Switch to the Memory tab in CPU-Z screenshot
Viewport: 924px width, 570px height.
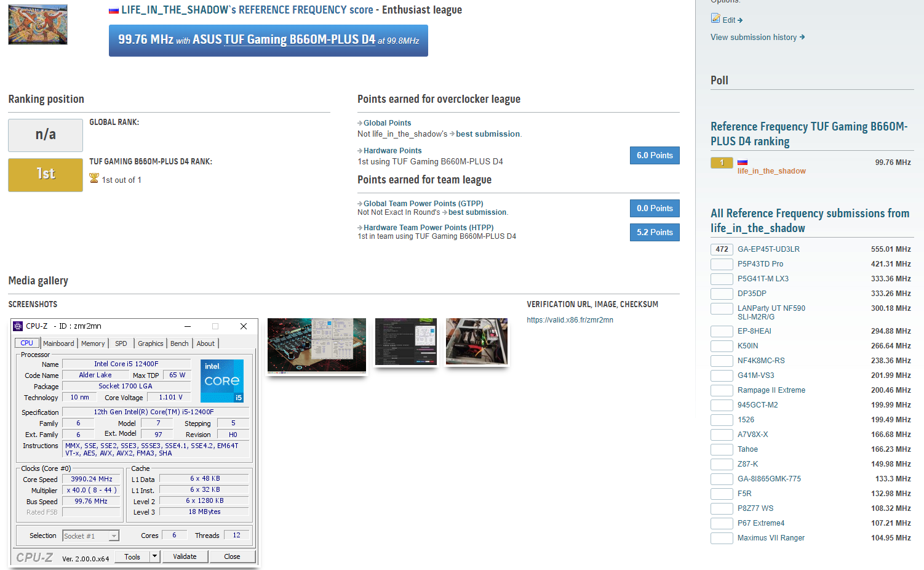coord(93,343)
